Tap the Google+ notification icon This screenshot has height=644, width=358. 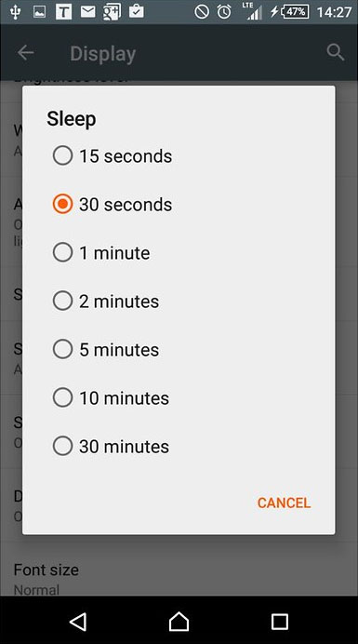(x=112, y=12)
